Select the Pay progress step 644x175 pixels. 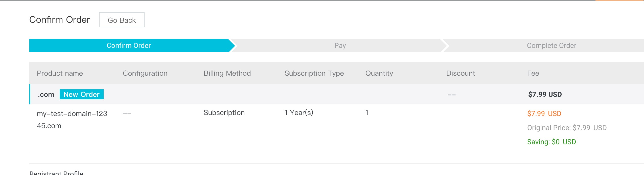click(340, 46)
